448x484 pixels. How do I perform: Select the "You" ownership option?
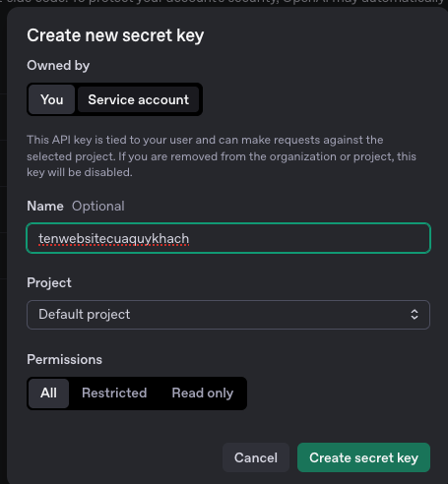(x=52, y=99)
